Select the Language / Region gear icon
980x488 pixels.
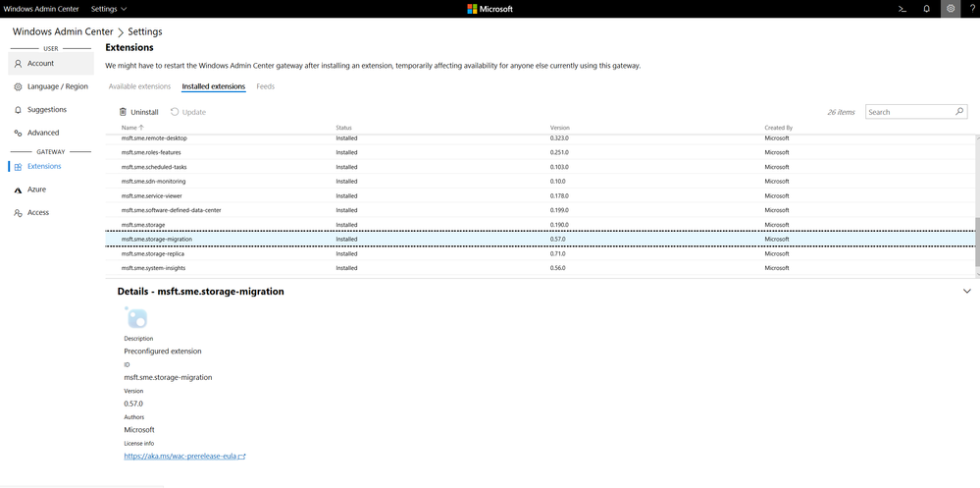pos(18,86)
